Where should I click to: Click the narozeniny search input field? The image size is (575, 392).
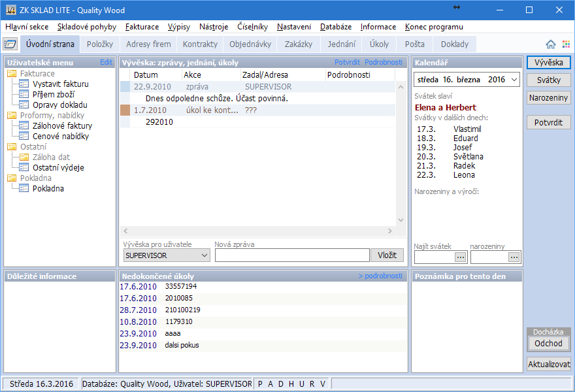point(489,257)
